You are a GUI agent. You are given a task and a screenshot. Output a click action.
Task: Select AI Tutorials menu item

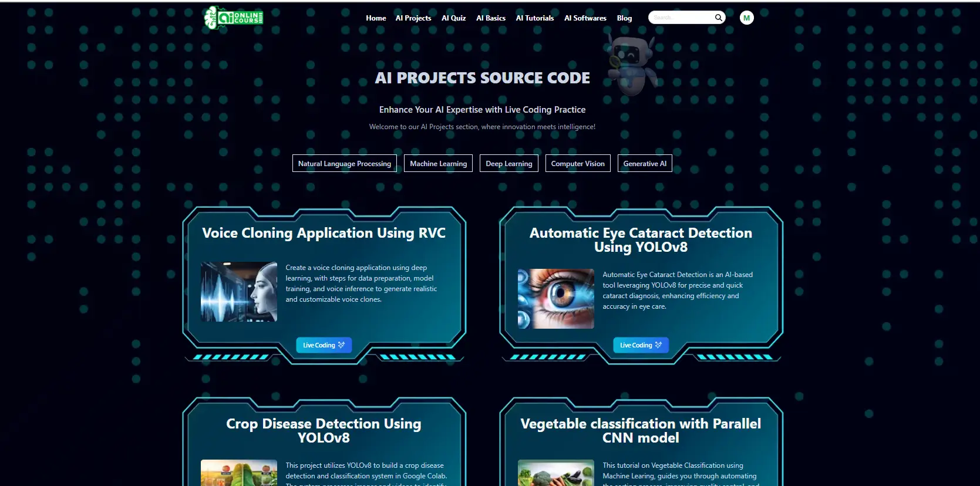(x=535, y=18)
